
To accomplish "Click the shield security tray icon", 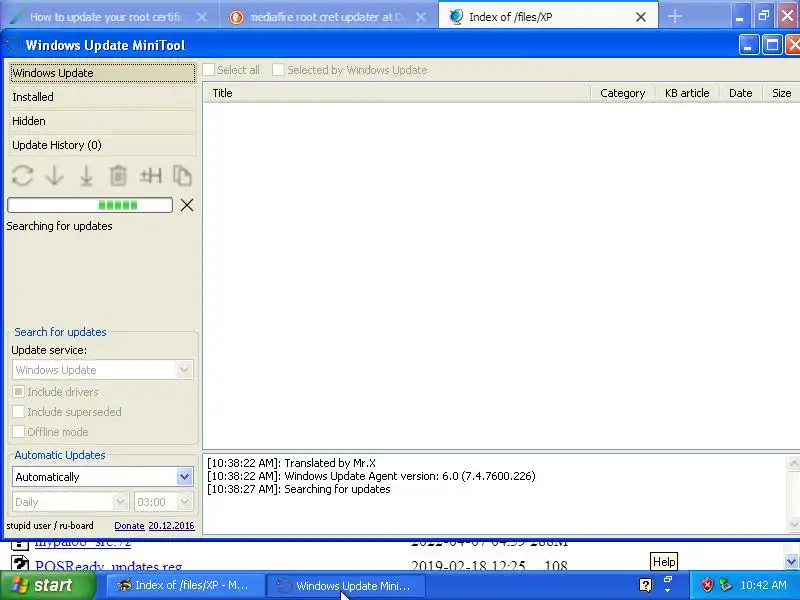I will pos(707,585).
